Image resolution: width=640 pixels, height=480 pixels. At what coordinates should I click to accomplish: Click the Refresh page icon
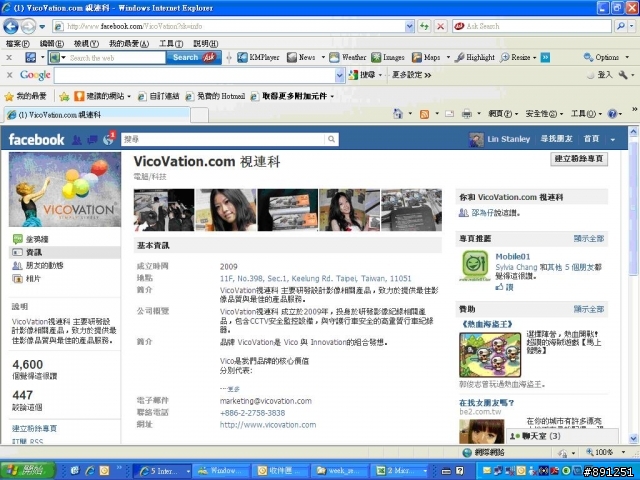424,27
